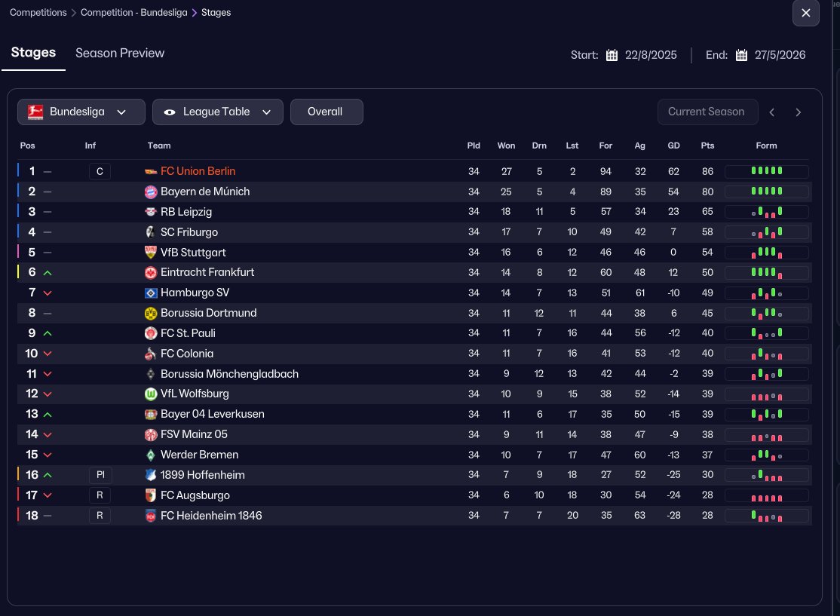
Task: Click the End date calendar icon
Action: pyautogui.click(x=742, y=55)
